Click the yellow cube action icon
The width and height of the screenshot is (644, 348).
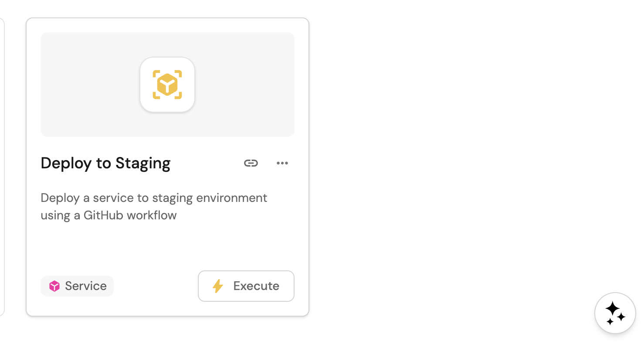[x=167, y=85]
